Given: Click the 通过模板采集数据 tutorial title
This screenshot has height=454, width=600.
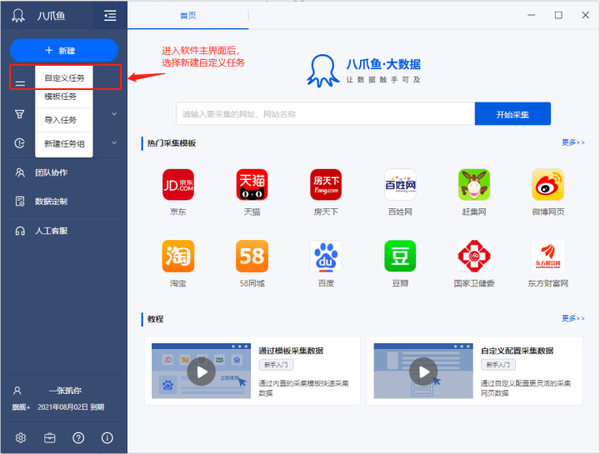Looking at the screenshot, I should (291, 350).
